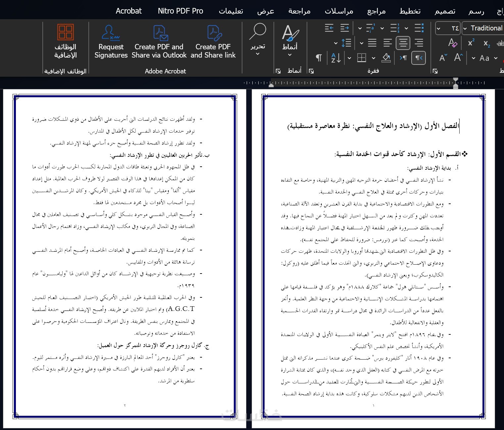Open the تحرير (Editing) menu
504x430 pixels.
pos(258,40)
